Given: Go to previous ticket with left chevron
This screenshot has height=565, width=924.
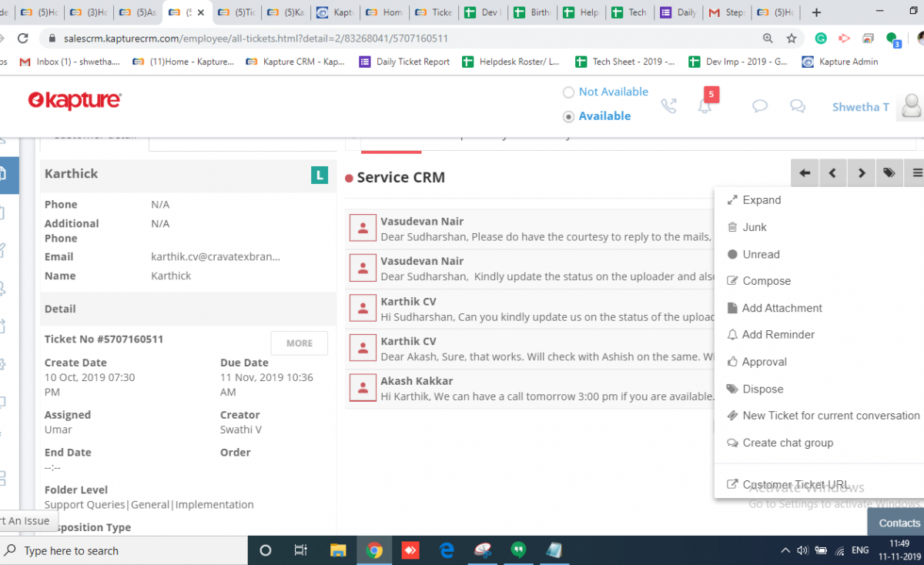Looking at the screenshot, I should (x=832, y=173).
